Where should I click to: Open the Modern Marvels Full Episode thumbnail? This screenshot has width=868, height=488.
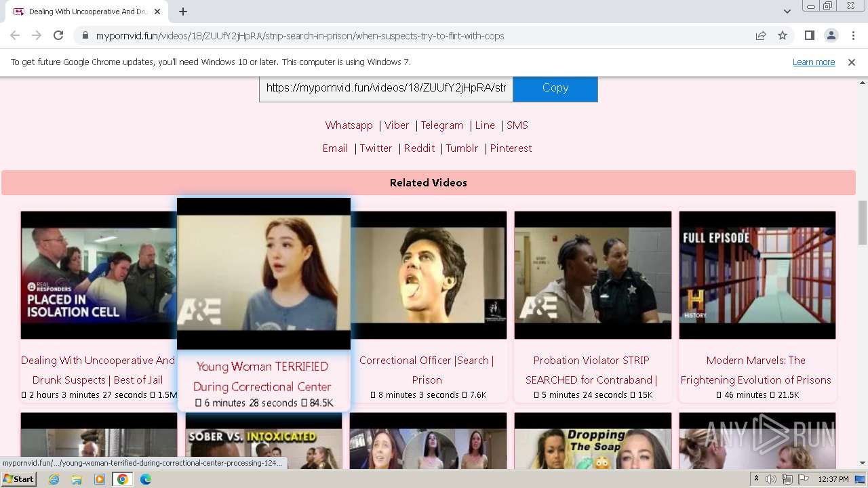click(757, 275)
